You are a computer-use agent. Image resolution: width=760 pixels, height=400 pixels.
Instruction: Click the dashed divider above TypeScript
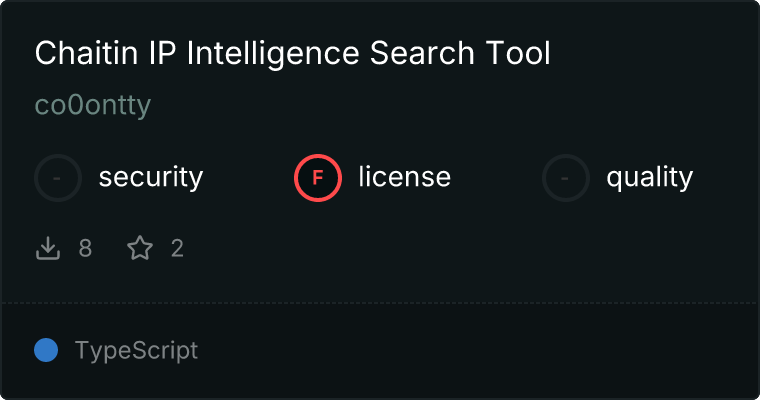click(x=380, y=302)
